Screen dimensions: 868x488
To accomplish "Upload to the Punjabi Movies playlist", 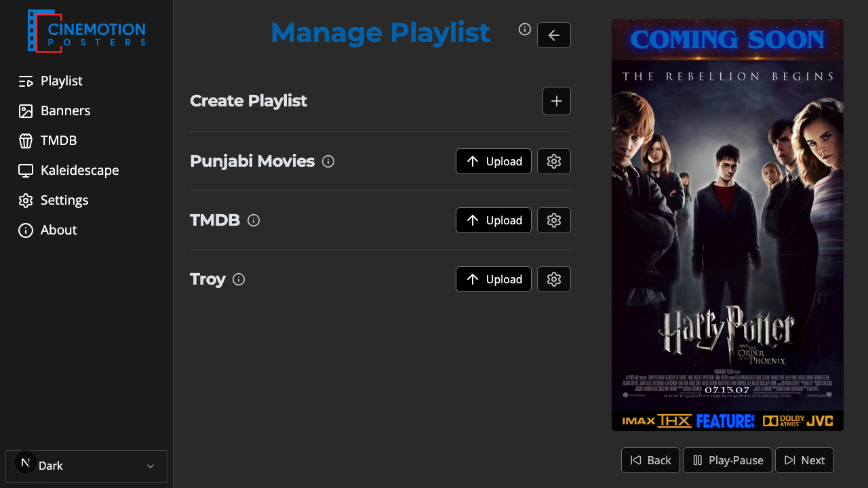I will (x=494, y=161).
